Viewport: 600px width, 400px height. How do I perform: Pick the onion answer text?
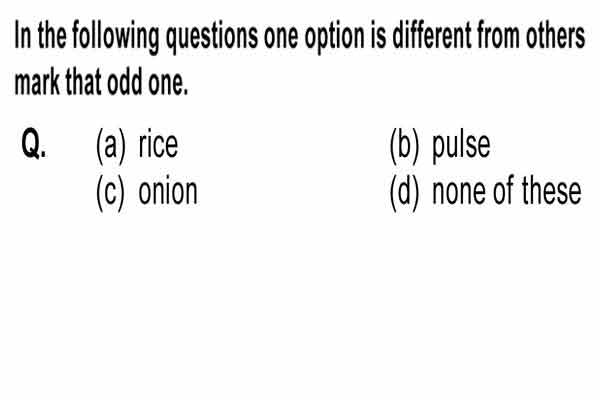(x=168, y=191)
